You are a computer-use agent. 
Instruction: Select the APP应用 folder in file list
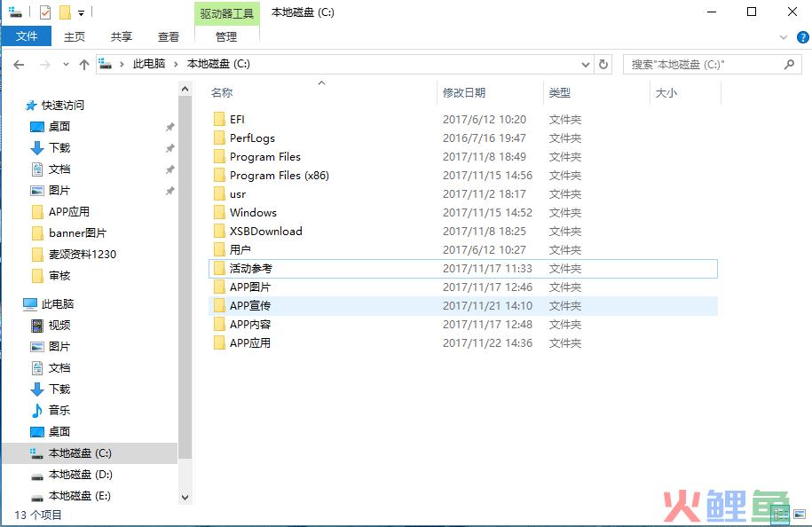point(250,343)
